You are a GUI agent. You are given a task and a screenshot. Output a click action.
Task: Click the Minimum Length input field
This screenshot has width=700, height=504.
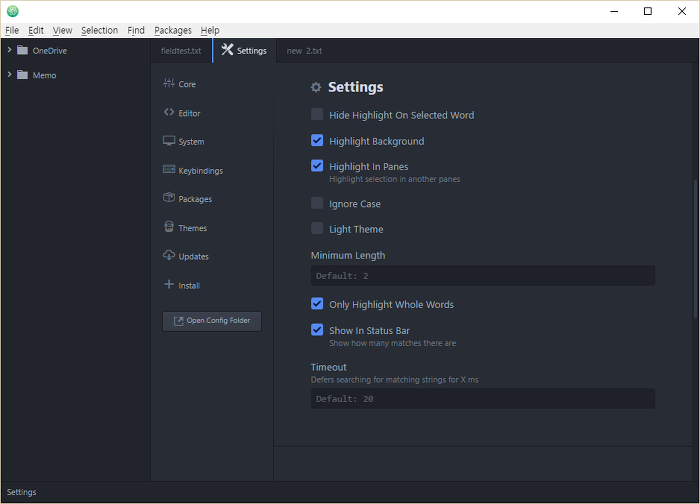tap(483, 276)
